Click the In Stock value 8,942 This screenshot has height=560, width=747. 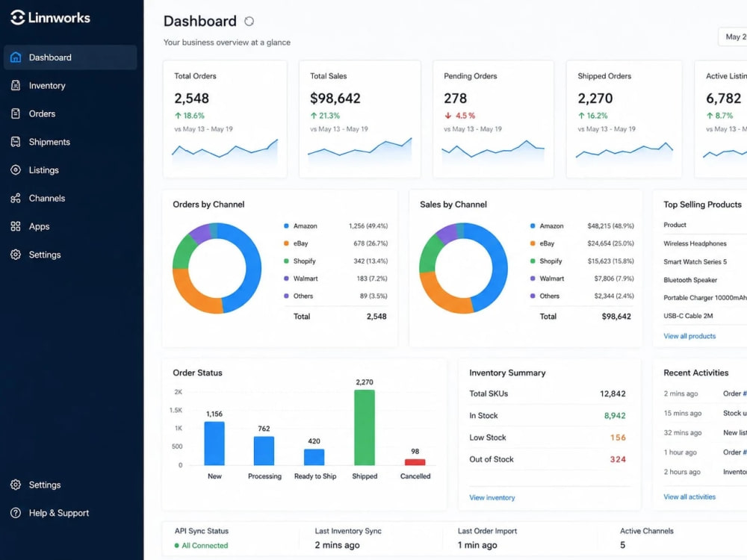pyautogui.click(x=615, y=416)
